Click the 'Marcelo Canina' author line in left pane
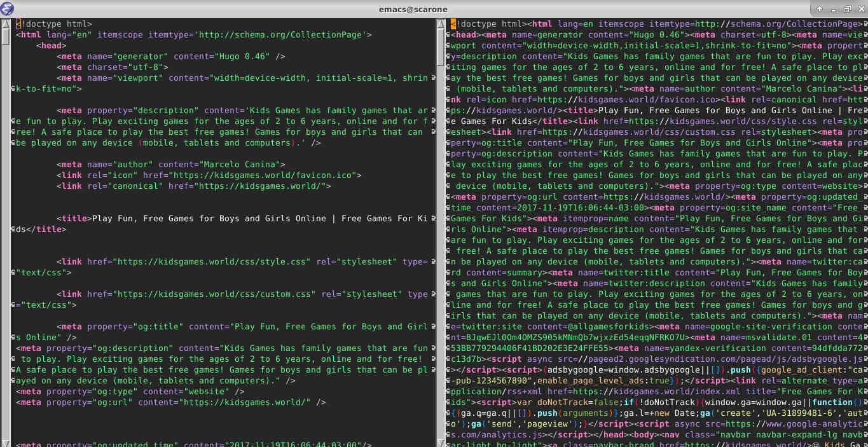 pyautogui.click(x=171, y=165)
